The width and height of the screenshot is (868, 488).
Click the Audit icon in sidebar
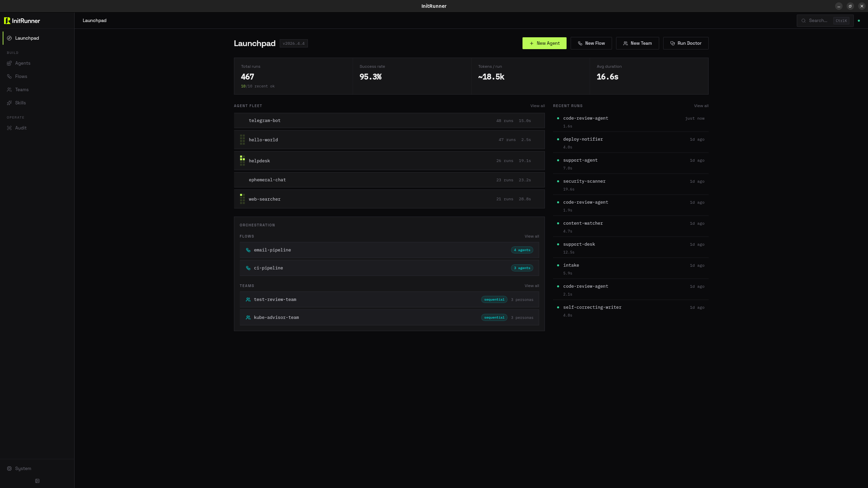point(9,128)
